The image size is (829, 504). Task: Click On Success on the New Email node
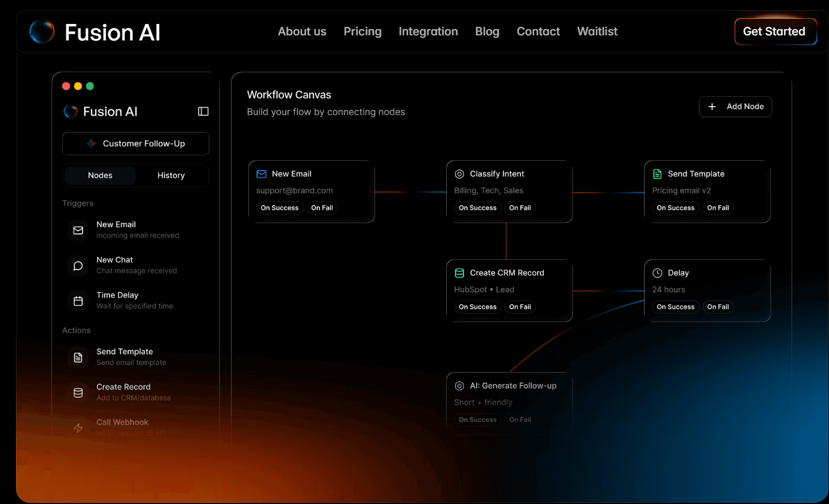coord(280,208)
